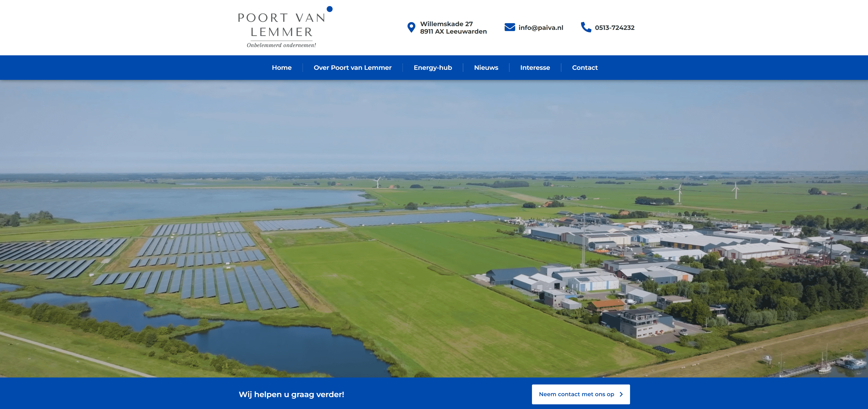
Task: Click the aerial hero video background
Action: point(434,228)
